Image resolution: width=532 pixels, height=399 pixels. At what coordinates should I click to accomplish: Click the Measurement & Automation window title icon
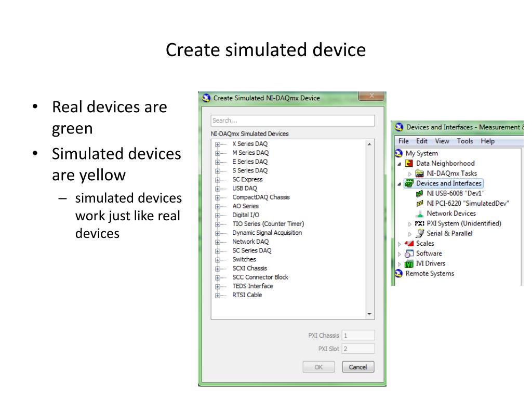399,127
